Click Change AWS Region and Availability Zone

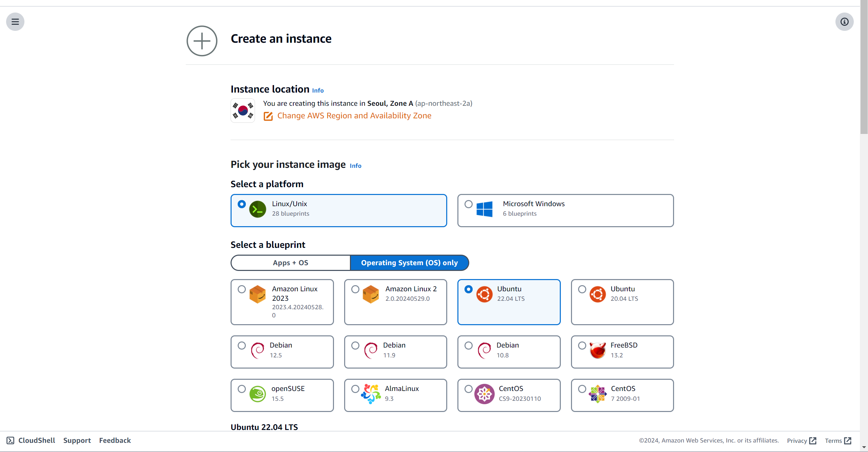pyautogui.click(x=354, y=116)
